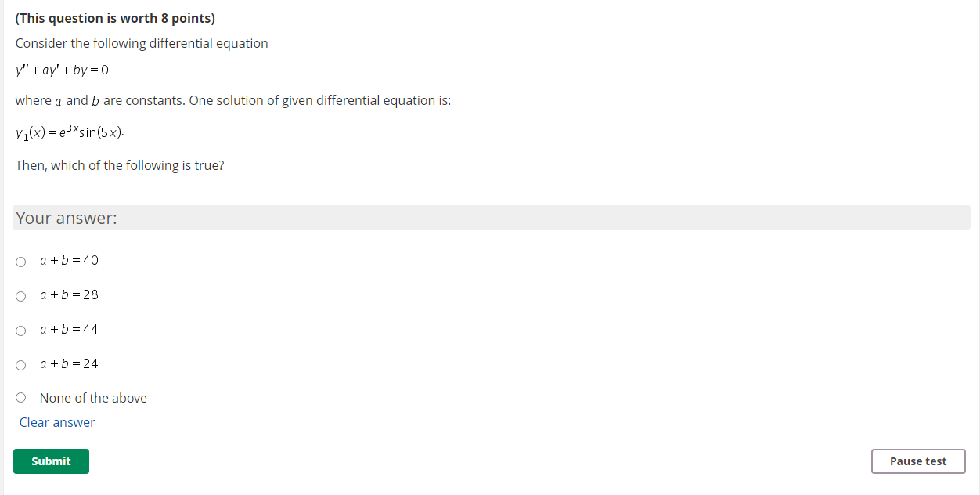The height and width of the screenshot is (495, 980).
Task: Click the answer label a + b = 40
Action: click(68, 260)
